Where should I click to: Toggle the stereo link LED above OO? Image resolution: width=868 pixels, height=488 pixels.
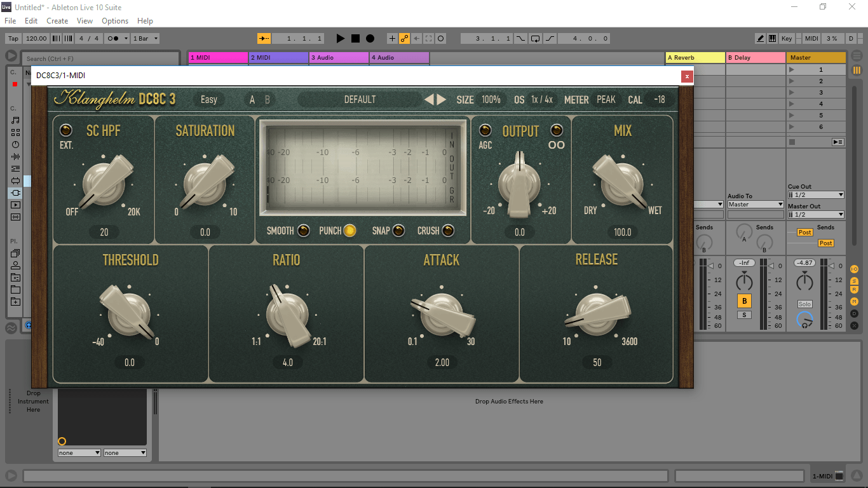point(557,130)
